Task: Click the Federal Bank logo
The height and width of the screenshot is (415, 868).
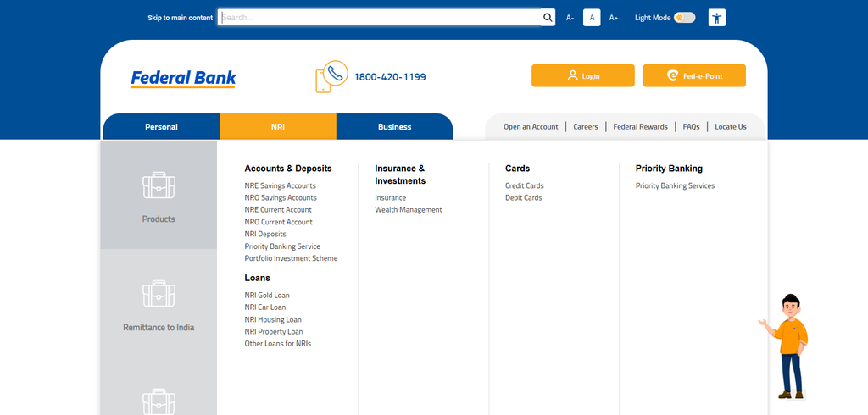Action: coord(183,79)
